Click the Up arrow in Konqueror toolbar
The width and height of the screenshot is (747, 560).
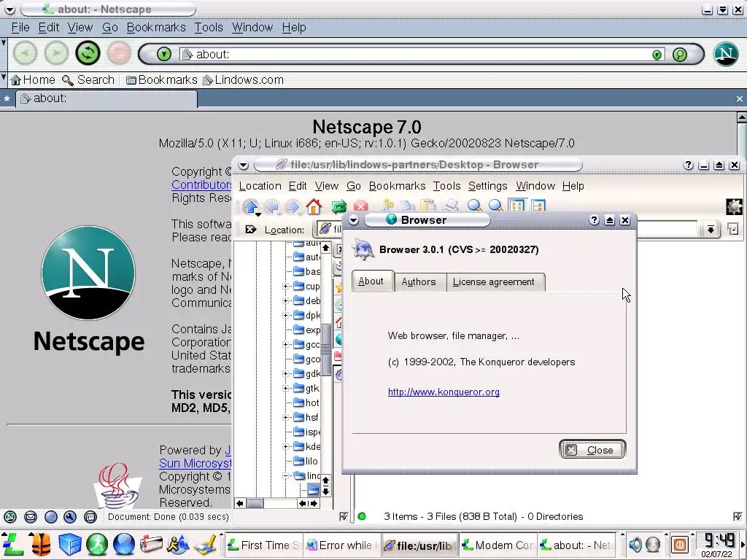[251, 206]
